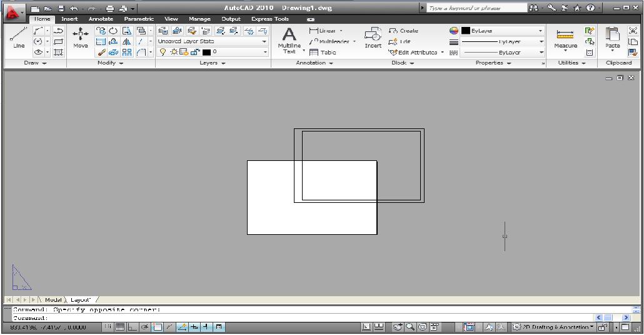This screenshot has height=335, width=644.
Task: Open the Parametric ribbon tab
Action: click(x=139, y=19)
